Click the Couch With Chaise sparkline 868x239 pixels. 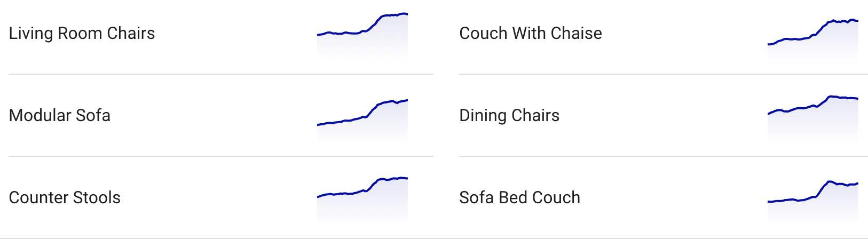[813, 37]
